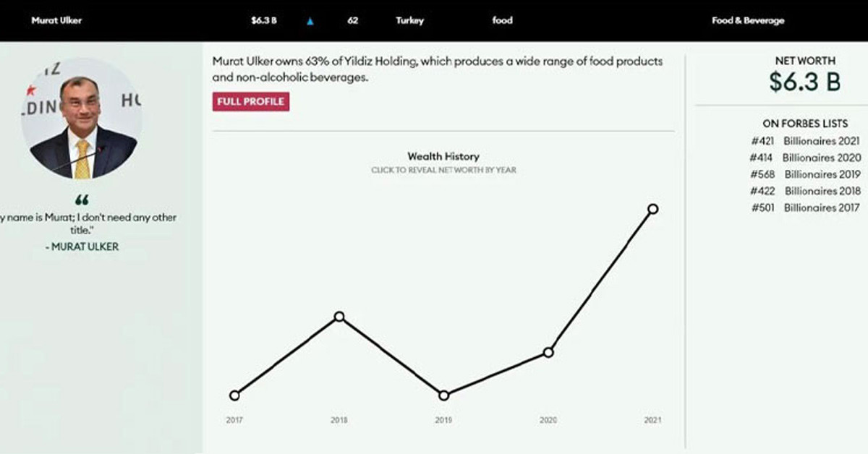The height and width of the screenshot is (454, 868).
Task: Open the Billionaires 2019 list link
Action: tap(822, 174)
